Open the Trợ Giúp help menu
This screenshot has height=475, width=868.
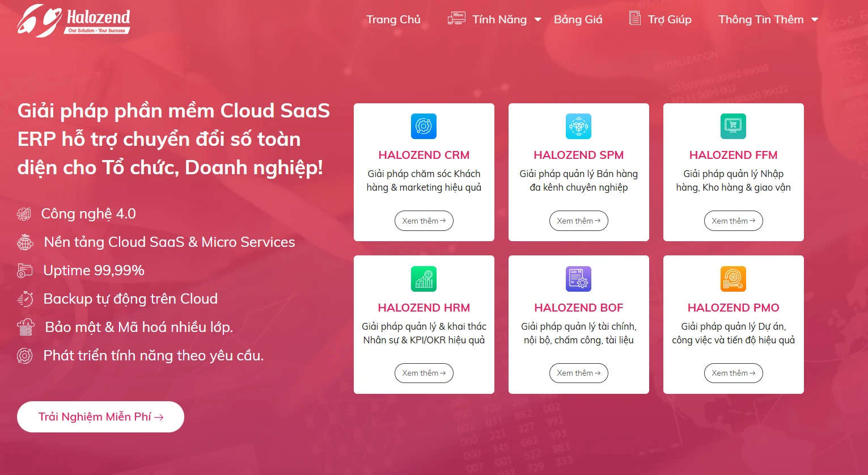(669, 20)
